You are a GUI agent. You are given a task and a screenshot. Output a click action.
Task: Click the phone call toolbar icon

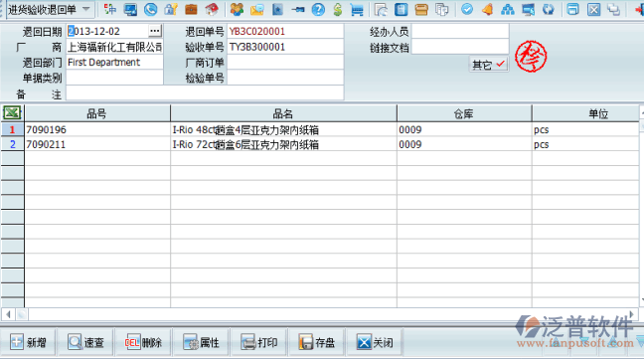pos(151,9)
